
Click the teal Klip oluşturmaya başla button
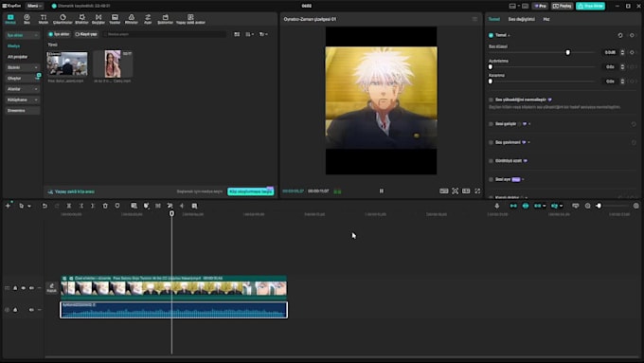click(x=251, y=191)
